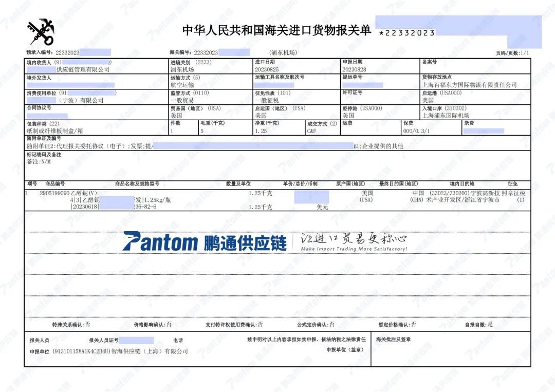This screenshot has height=392, width=555.
Task: Click the customs emblem logo at top-left
Action: pos(41,32)
